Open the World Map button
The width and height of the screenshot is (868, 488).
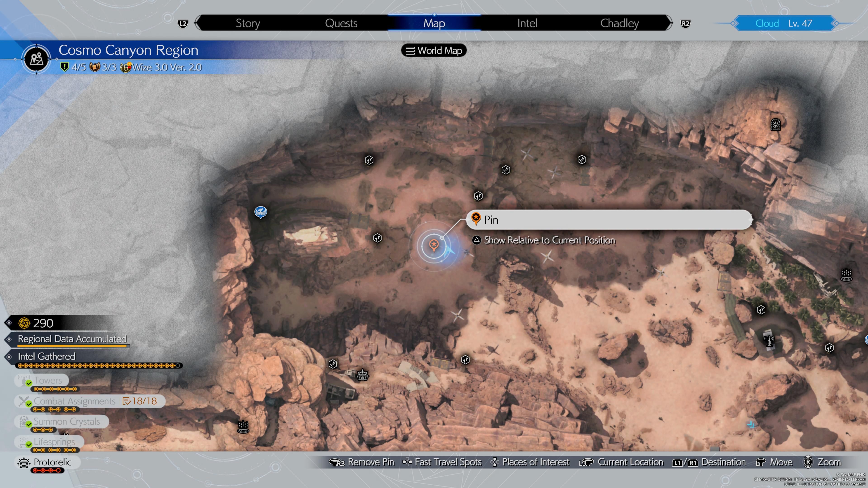tap(434, 51)
